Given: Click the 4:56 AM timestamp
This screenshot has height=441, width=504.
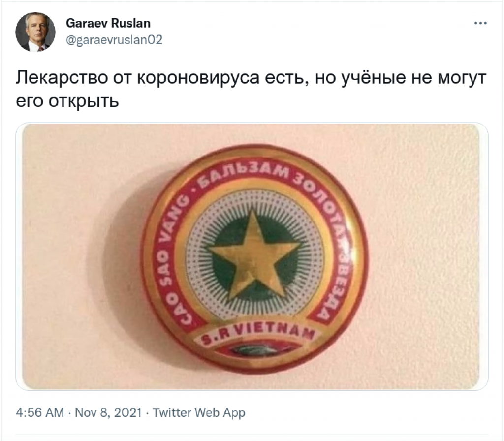Looking at the screenshot, I should [x=40, y=412].
